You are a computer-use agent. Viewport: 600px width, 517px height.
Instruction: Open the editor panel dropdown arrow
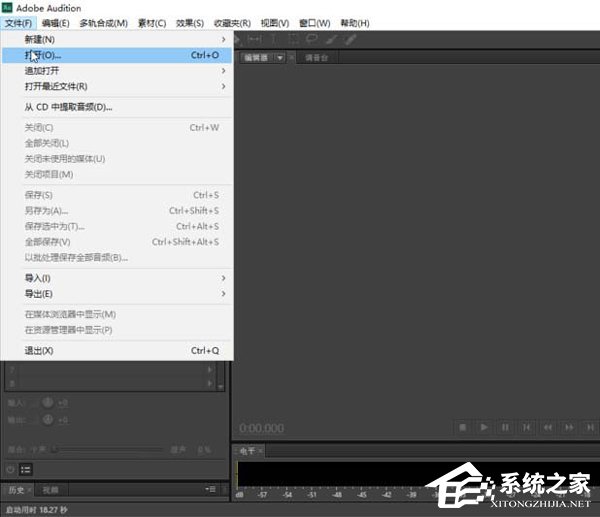(x=281, y=57)
